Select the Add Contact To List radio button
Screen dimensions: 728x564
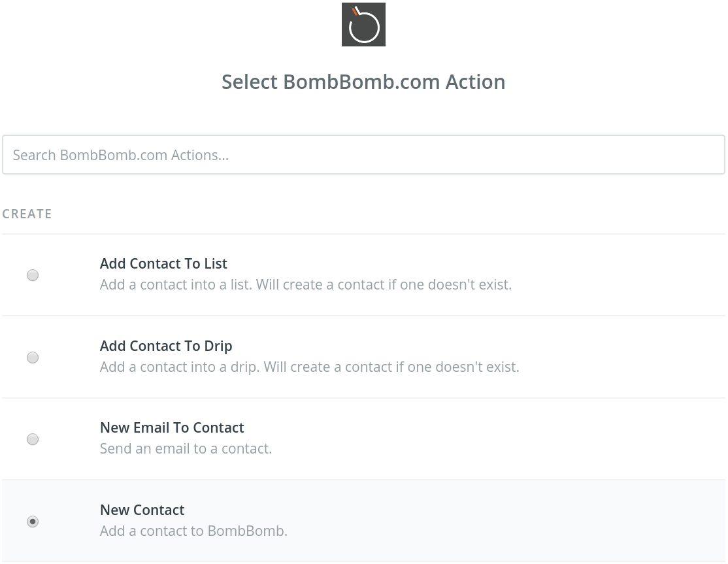coord(33,275)
